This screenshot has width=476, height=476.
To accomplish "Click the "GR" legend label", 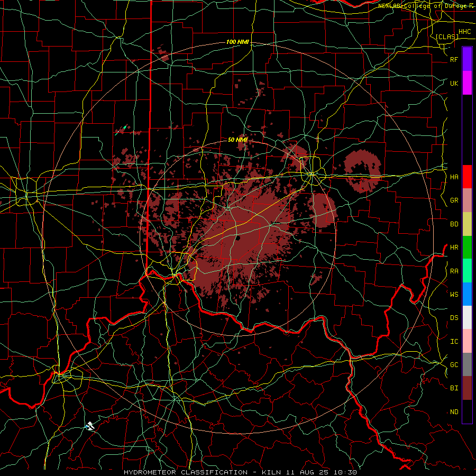I will [x=454, y=200].
